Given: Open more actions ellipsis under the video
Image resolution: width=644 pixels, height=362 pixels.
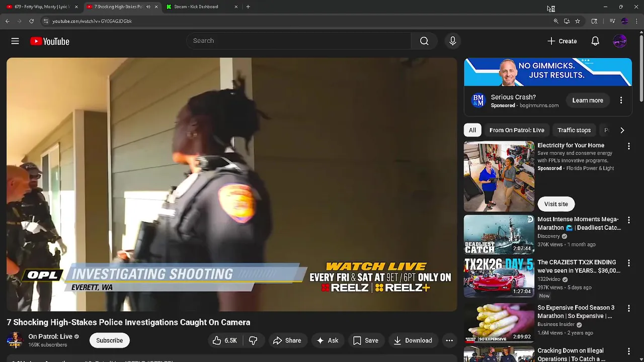Looking at the screenshot, I should pos(449,340).
